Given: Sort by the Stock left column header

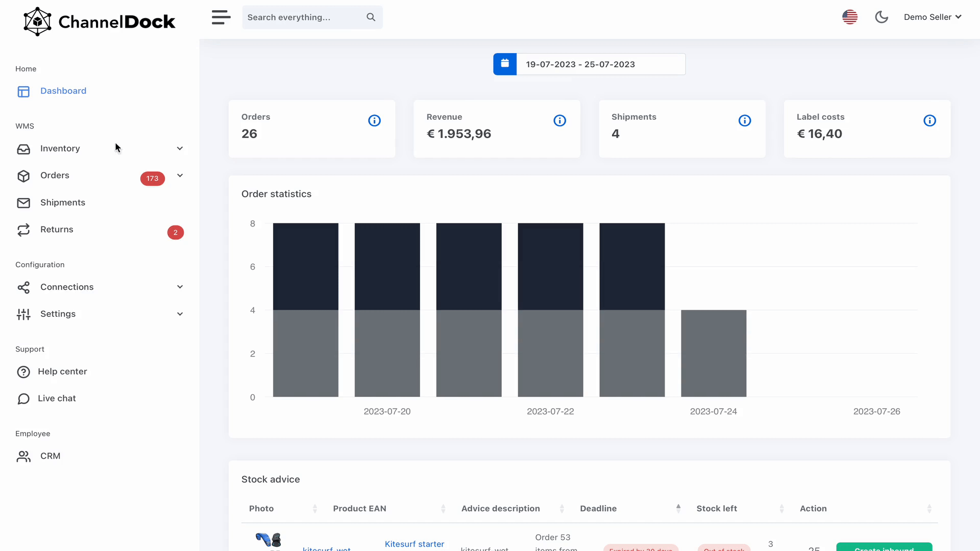Looking at the screenshot, I should point(740,509).
